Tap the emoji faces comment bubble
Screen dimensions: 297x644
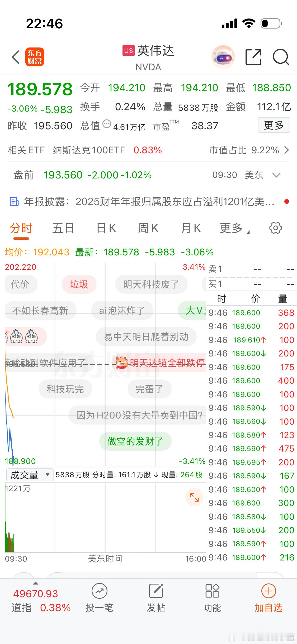[x=26, y=337]
